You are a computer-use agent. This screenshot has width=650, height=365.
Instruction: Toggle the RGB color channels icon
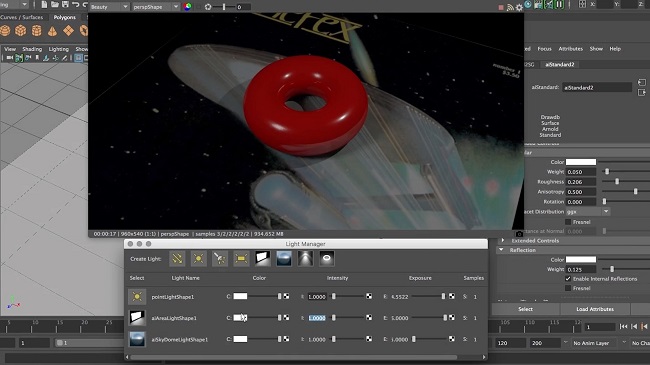click(x=188, y=7)
